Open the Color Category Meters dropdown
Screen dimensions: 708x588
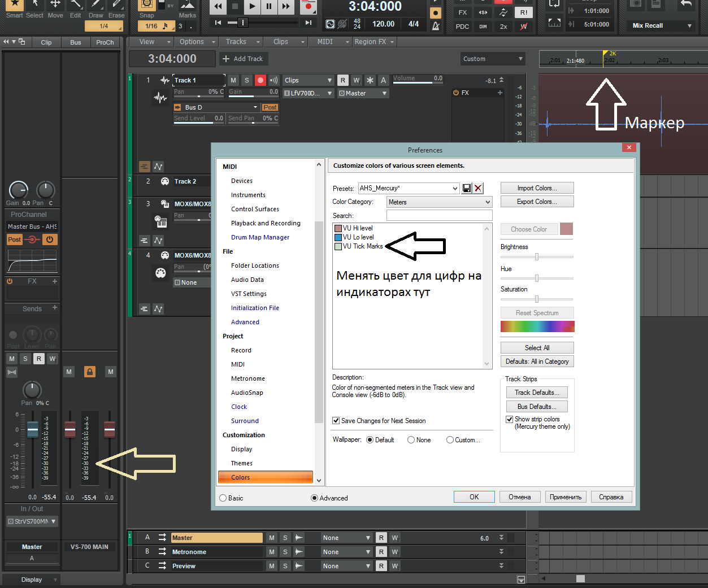tap(439, 202)
